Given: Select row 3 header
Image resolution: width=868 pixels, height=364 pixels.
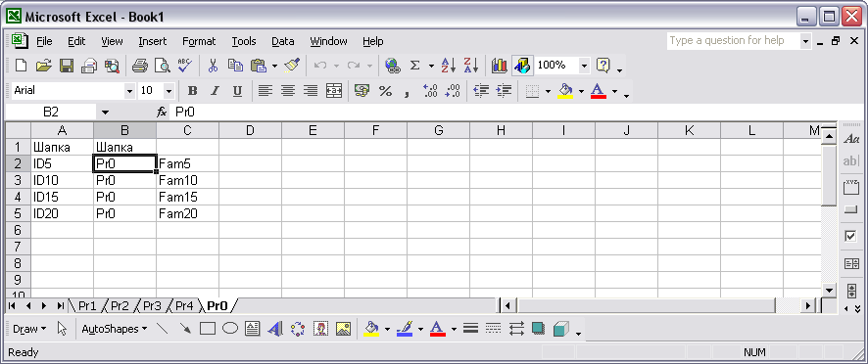Looking at the screenshot, I should click(x=18, y=180).
